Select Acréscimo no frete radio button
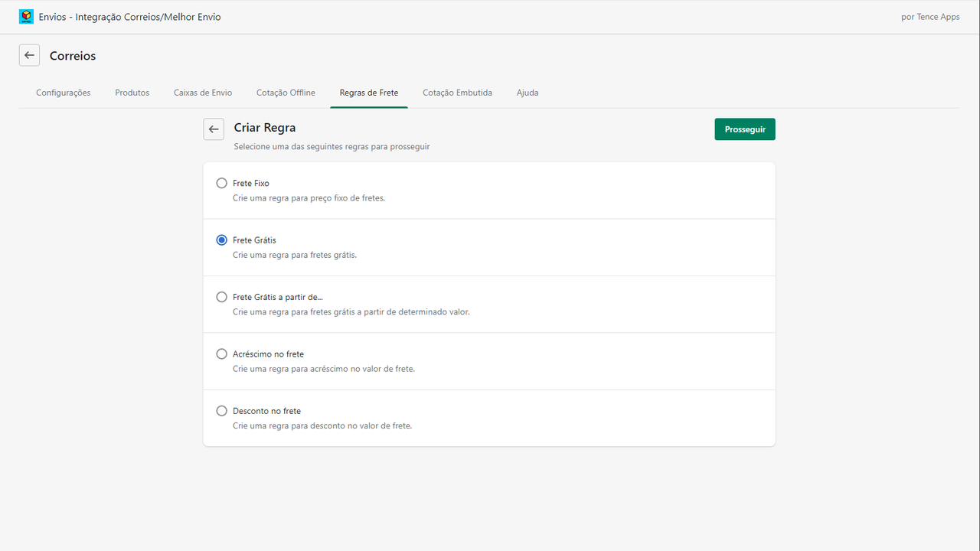980x551 pixels. click(222, 354)
